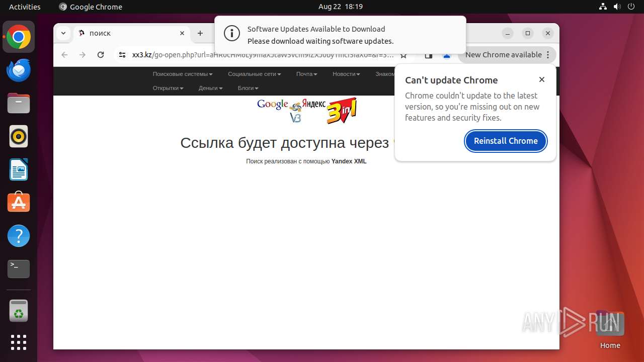This screenshot has height=362, width=644.
Task: Open Google Chrome from the dock
Action: point(19,37)
